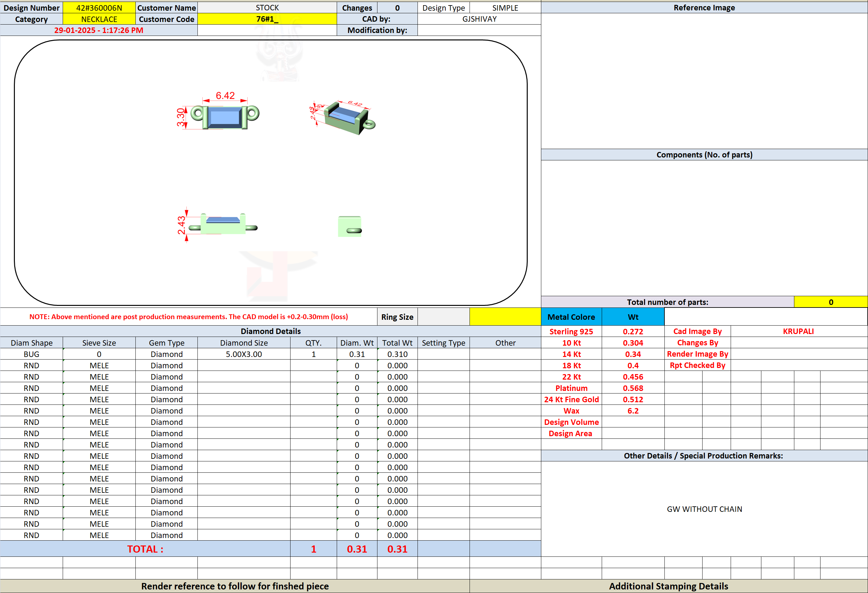The image size is (868, 593).
Task: Select the Wt blue header cell
Action: coord(633,317)
